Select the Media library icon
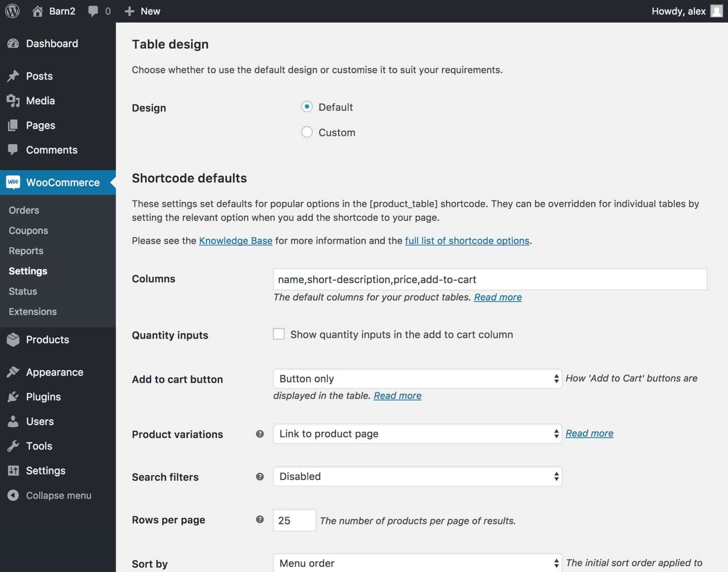 [x=13, y=101]
